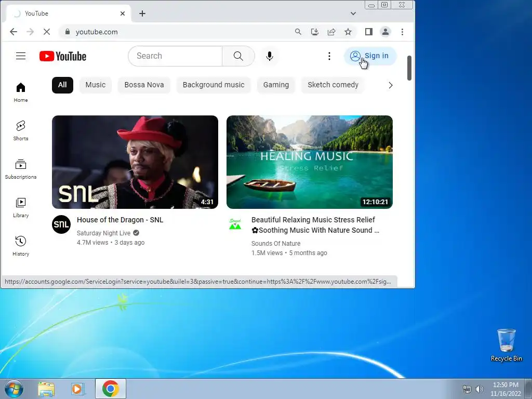Open a new tab with plus button
The height and width of the screenshot is (399, 532).
[x=142, y=14]
